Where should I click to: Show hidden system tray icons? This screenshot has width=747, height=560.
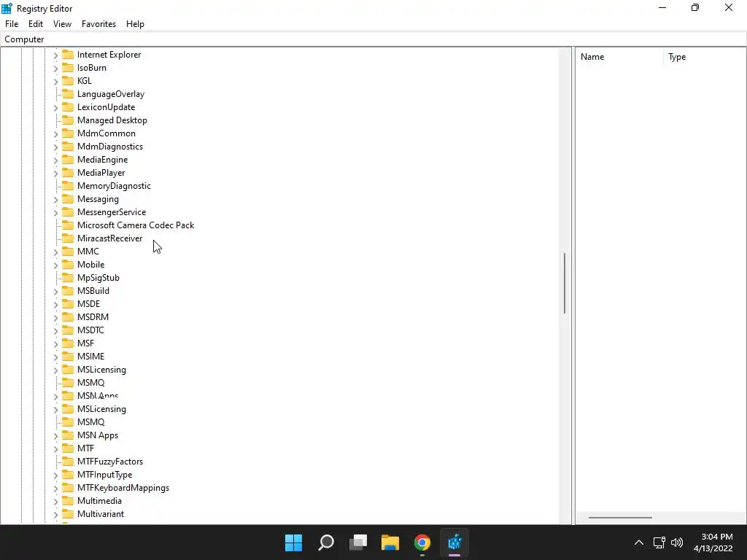click(639, 542)
